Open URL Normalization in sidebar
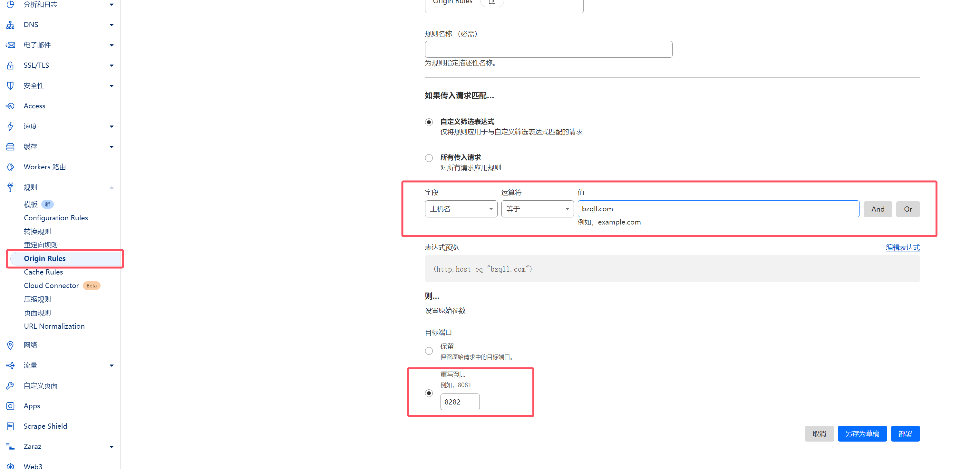Screen dimensions: 980x469 (x=54, y=326)
